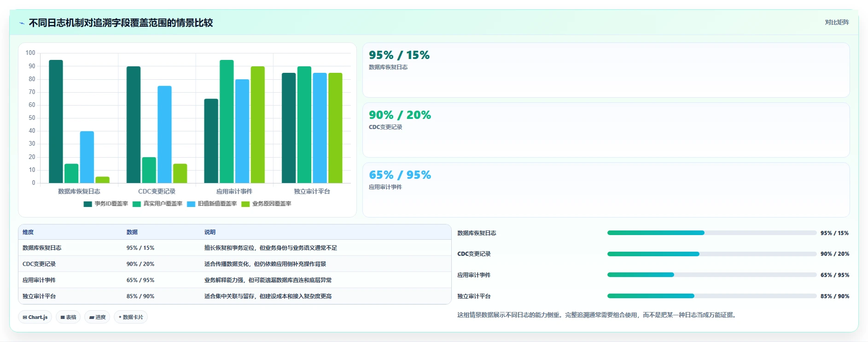
Task: Click CDC变更记录 in the table's first column
Action: (x=39, y=264)
